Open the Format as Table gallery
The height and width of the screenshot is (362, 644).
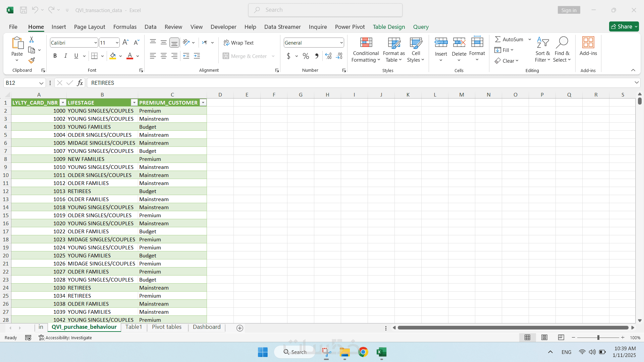pyautogui.click(x=394, y=50)
